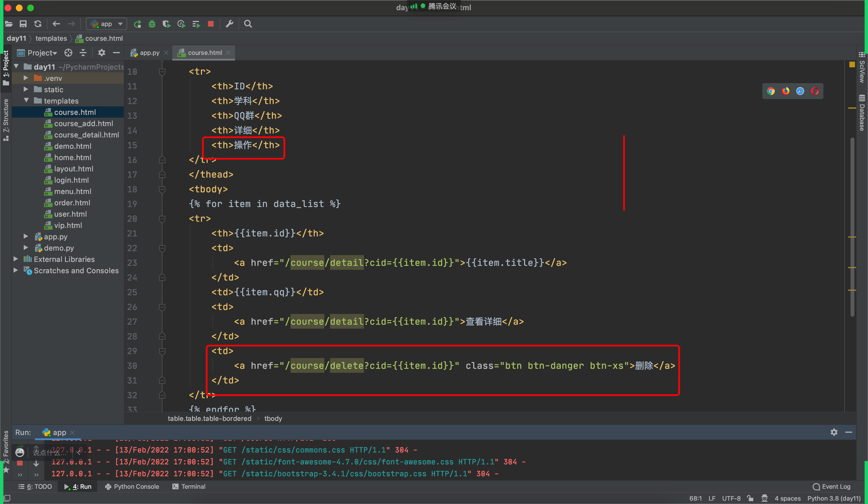Click the Save All toolbar icon
The image size is (868, 504).
23,24
